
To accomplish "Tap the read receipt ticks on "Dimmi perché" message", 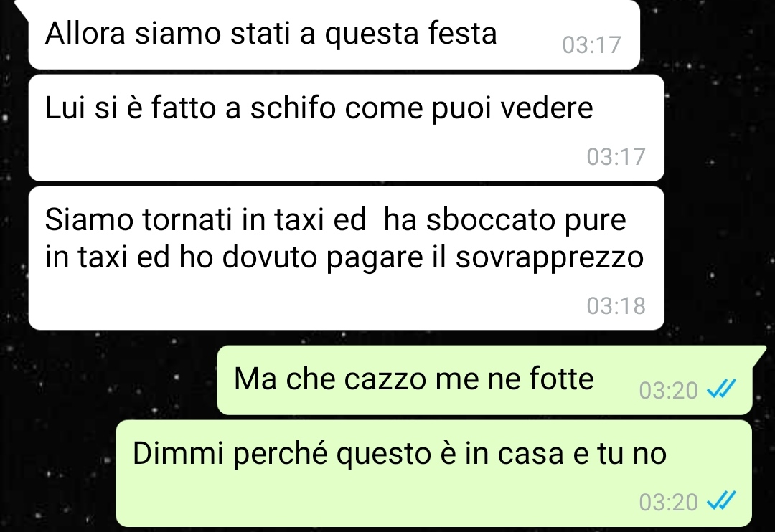I will pos(721,501).
